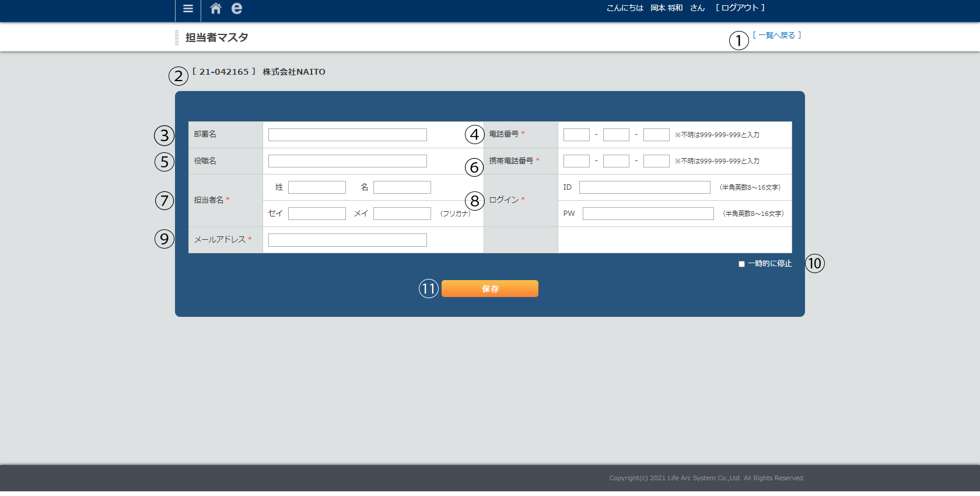Click the home icon in header
The width and height of the screenshot is (980, 496).
pyautogui.click(x=216, y=9)
